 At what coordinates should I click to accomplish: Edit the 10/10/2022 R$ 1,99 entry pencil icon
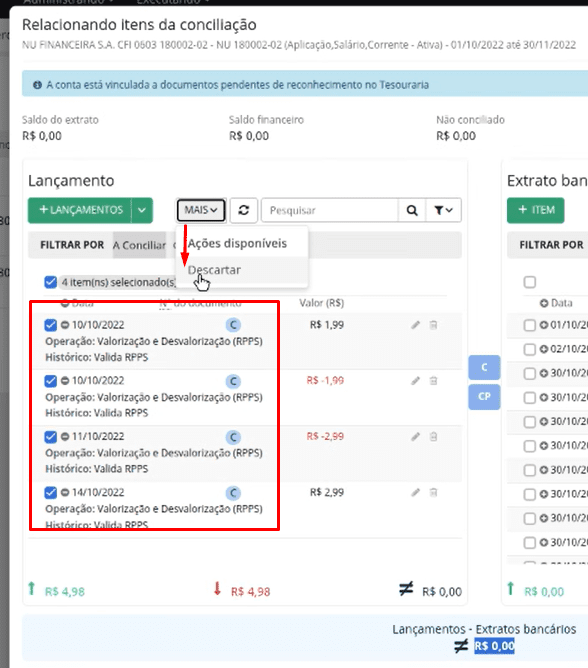(415, 325)
